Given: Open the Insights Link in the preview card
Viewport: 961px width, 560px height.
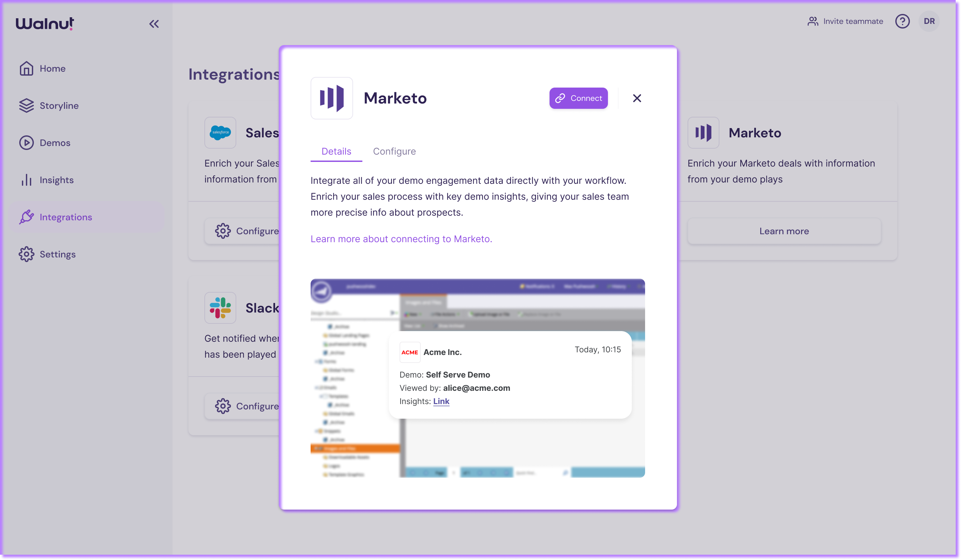Looking at the screenshot, I should (x=441, y=401).
